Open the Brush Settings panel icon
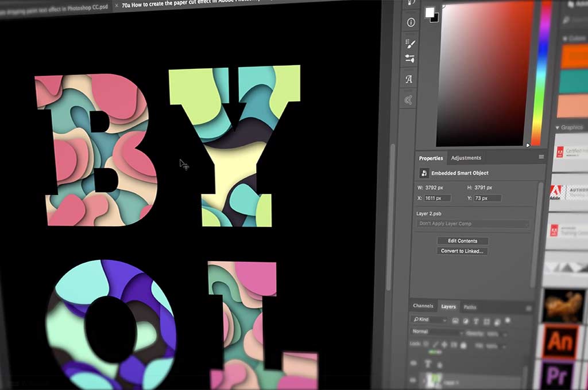588x390 pixels. (x=410, y=59)
